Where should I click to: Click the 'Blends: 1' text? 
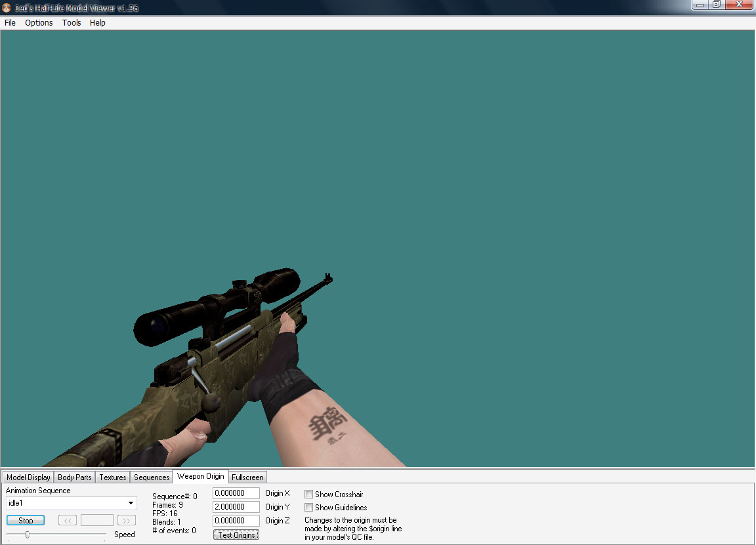[166, 522]
